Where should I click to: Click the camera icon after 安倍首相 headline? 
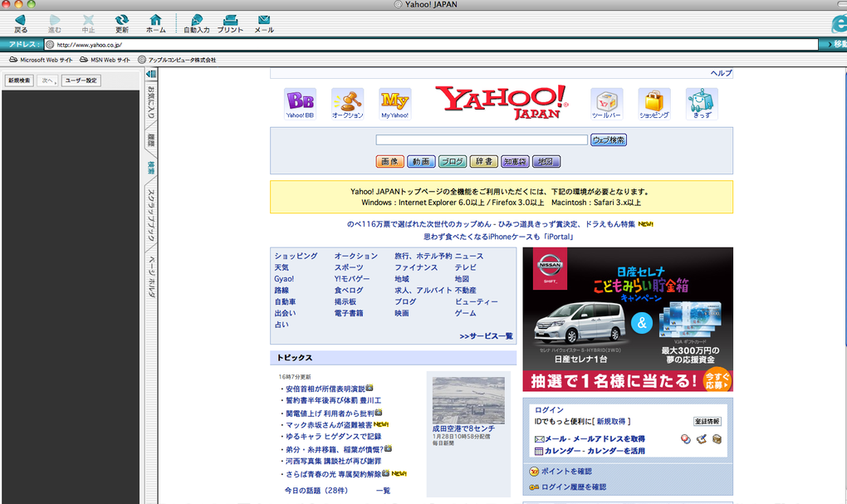click(370, 388)
